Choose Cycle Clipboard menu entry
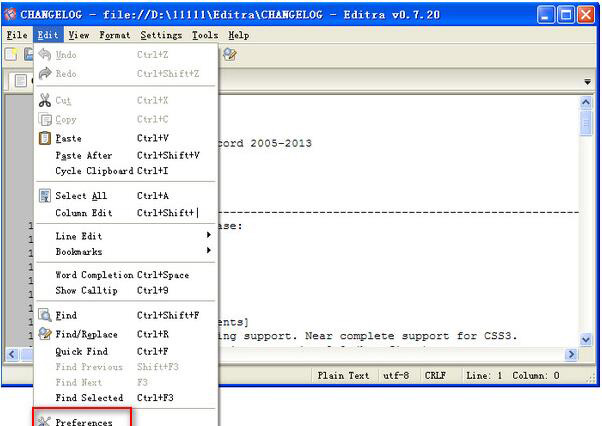This screenshot has height=426, width=602. point(126,171)
